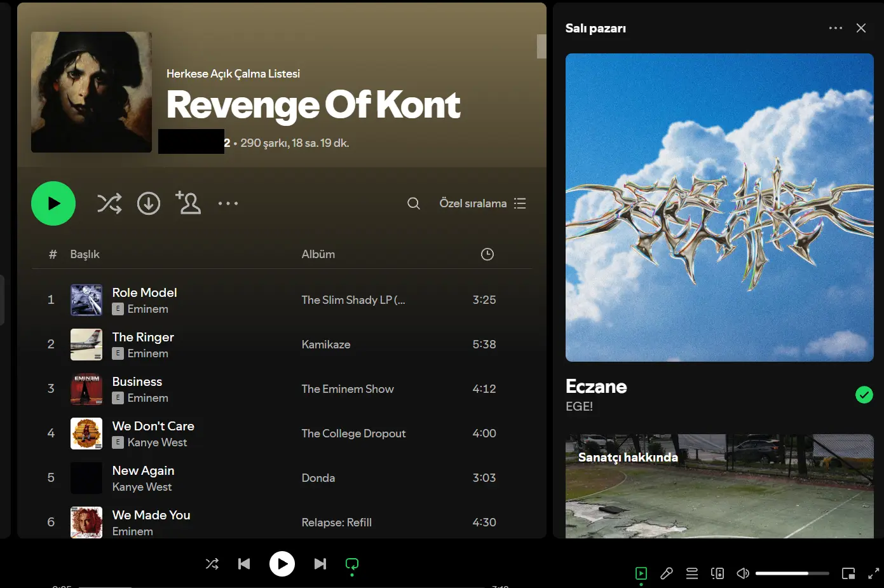Screen dimensions: 884x588
Task: Toggle shuffle in the player bar
Action: (x=212, y=564)
